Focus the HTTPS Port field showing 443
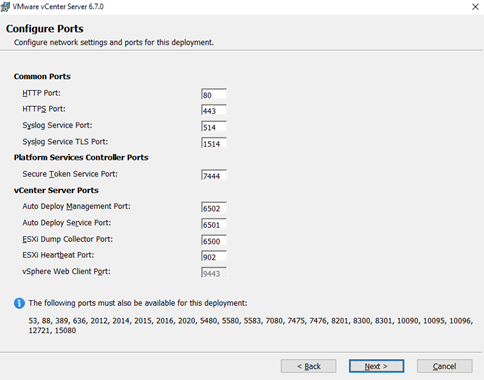The height and width of the screenshot is (380, 484). click(214, 110)
